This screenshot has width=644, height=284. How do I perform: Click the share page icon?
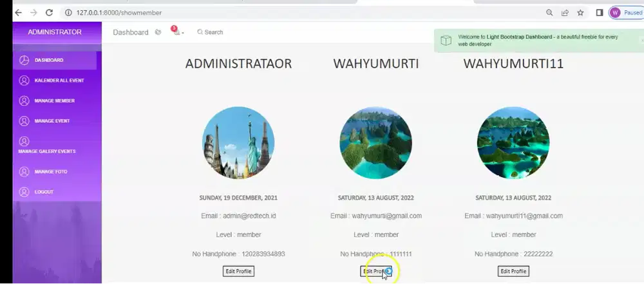(x=565, y=13)
